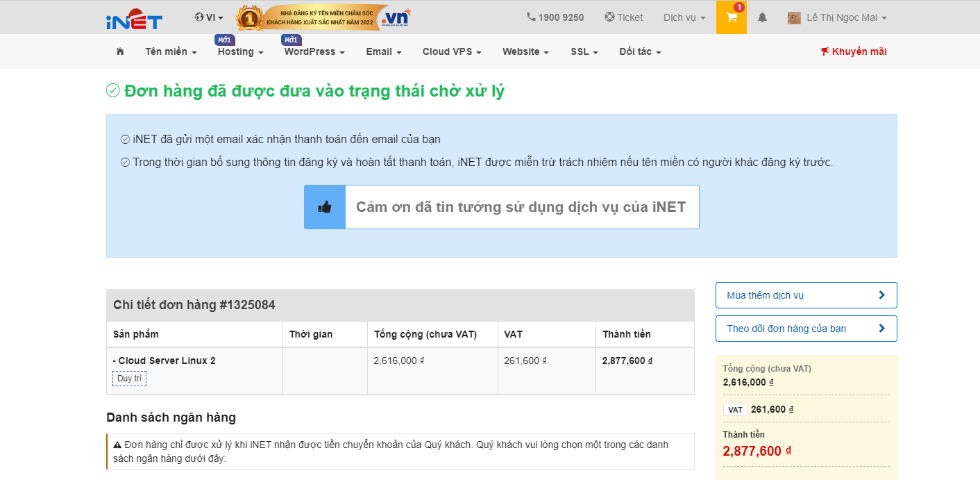Open the Ticket support link
The height and width of the screenshot is (480, 980).
(624, 17)
